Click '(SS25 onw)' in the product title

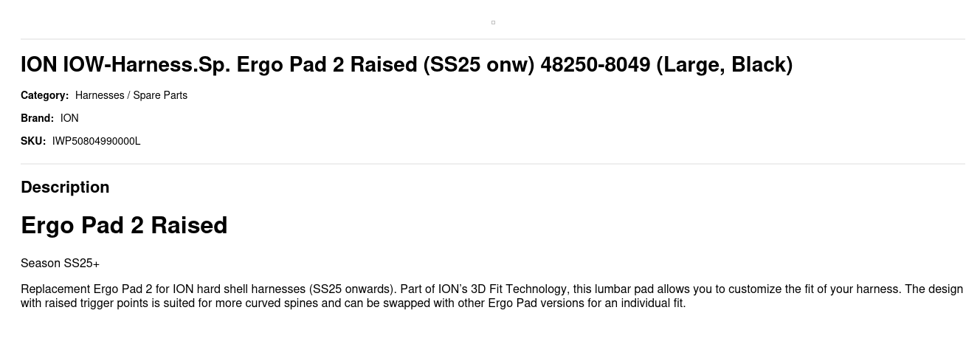(478, 65)
